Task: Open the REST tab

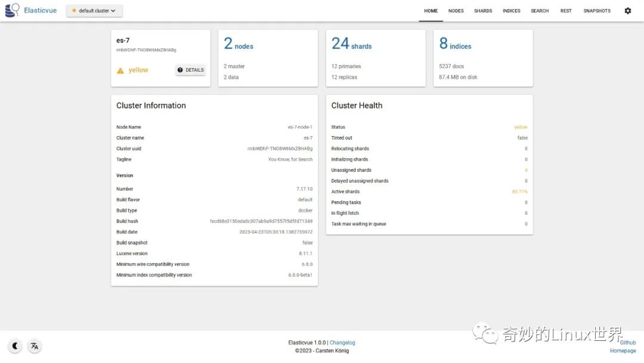Action: [x=566, y=10]
